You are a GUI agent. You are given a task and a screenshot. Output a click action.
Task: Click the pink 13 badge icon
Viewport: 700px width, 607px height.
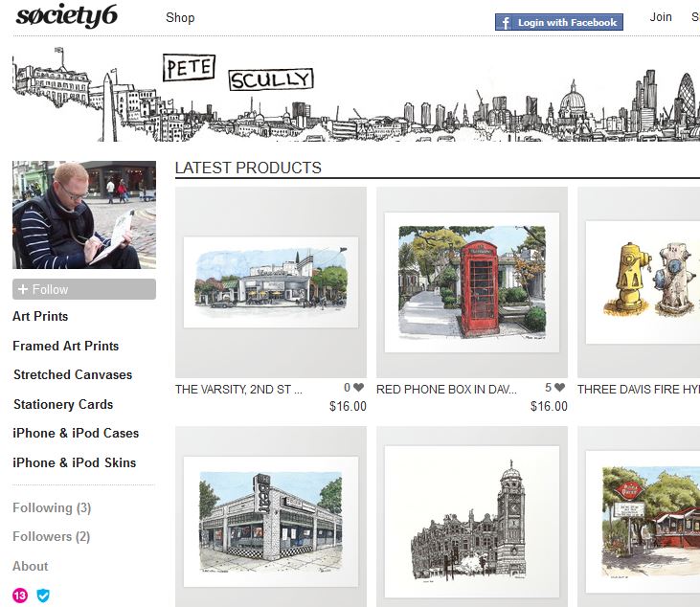[20, 596]
